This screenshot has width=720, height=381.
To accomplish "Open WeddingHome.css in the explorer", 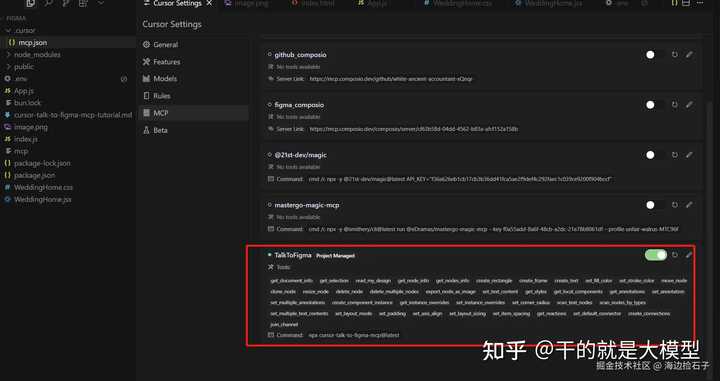I will [x=68, y=187].
